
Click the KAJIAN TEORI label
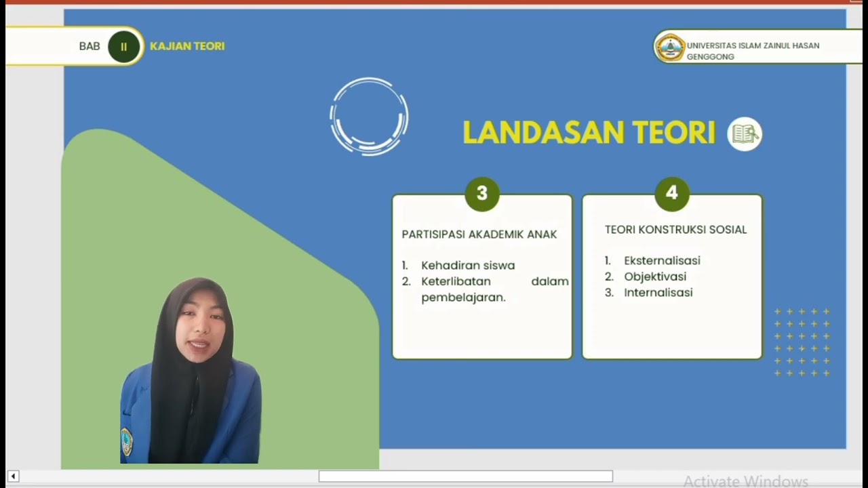point(187,46)
